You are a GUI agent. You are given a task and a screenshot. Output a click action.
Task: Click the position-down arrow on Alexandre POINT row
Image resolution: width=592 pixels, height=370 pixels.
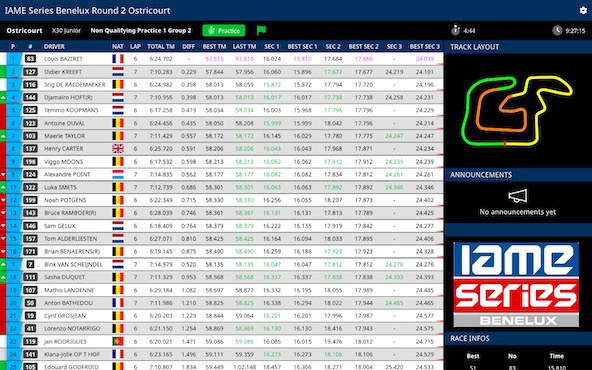(3, 174)
